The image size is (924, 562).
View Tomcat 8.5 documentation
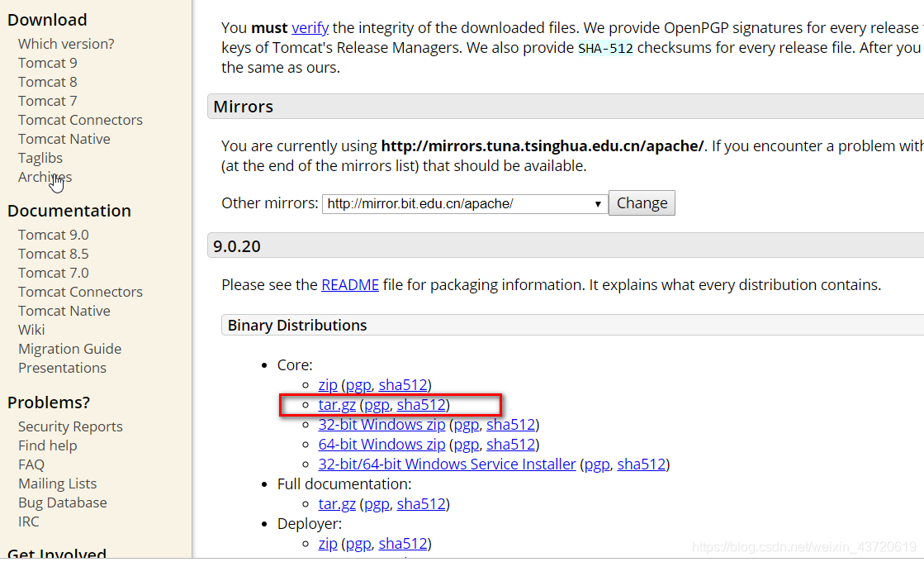pyautogui.click(x=53, y=254)
